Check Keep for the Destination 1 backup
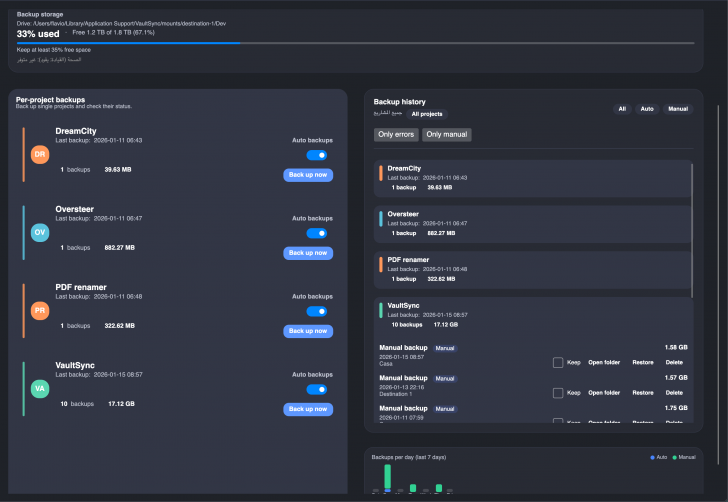The image size is (728, 502). (558, 393)
